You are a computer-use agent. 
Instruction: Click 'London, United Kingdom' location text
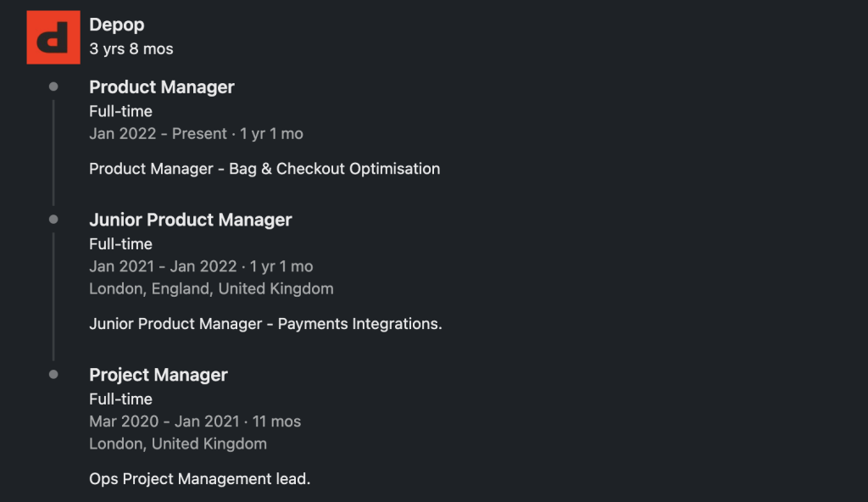pyautogui.click(x=178, y=443)
